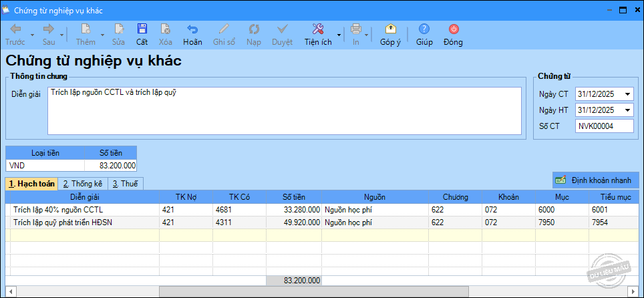Expand the Ngày HT date dropdown
This screenshot has height=298, width=644.
(627, 110)
